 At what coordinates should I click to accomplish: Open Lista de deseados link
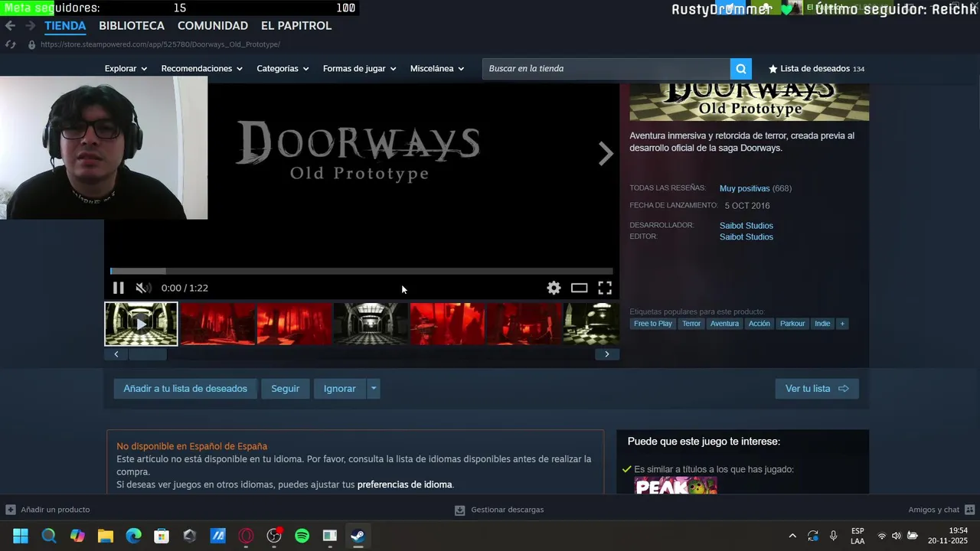tap(816, 69)
